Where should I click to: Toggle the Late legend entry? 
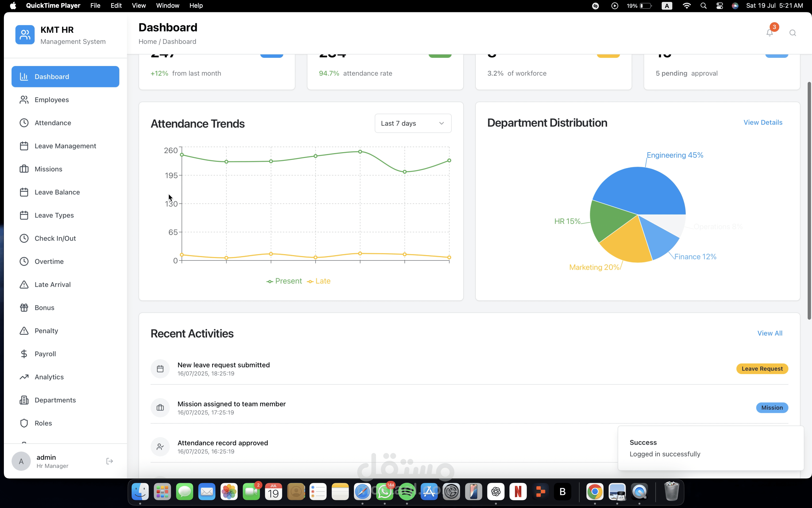point(319,281)
